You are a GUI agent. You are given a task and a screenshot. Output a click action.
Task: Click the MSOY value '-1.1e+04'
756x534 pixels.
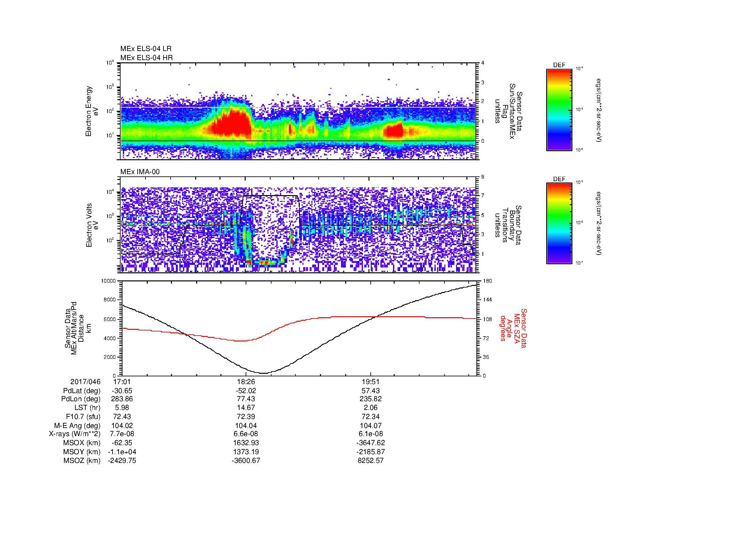[122, 452]
